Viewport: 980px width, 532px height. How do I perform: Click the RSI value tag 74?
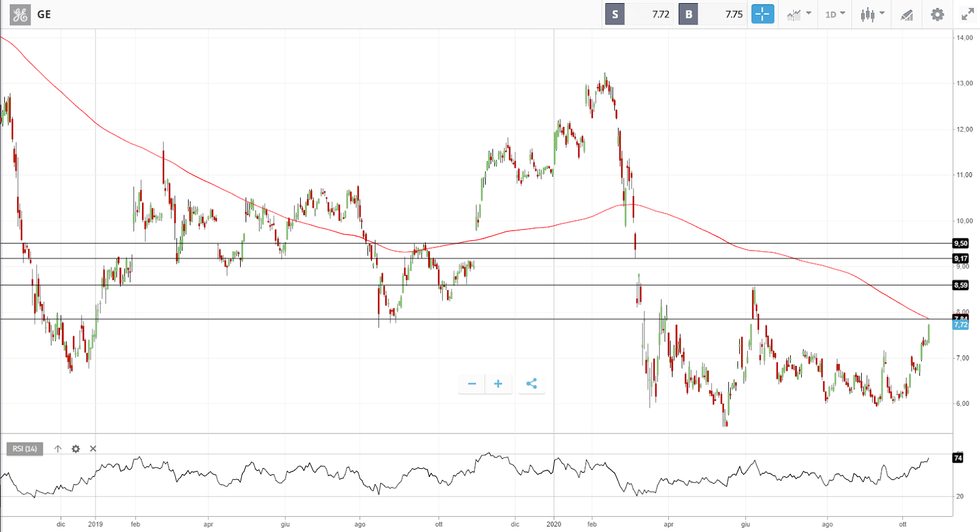(958, 458)
